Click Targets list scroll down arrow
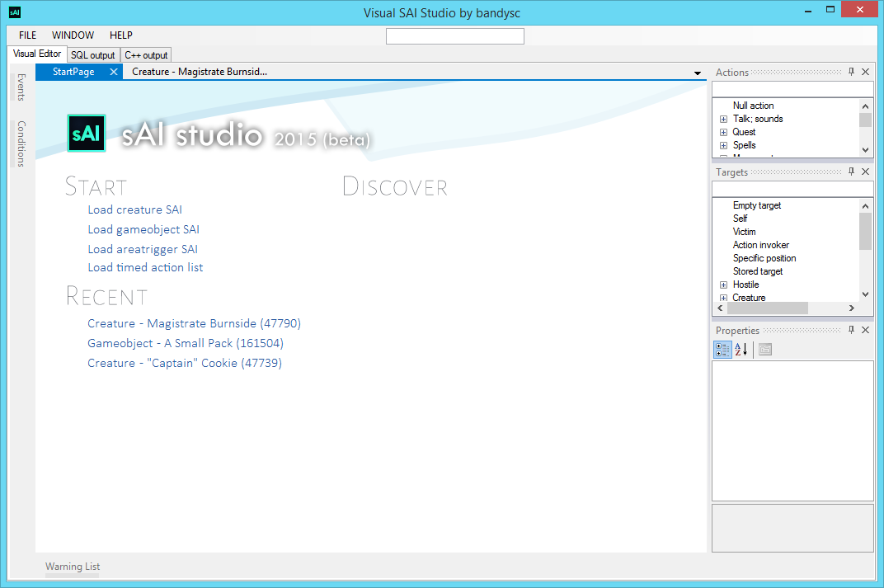Image resolution: width=884 pixels, height=588 pixels. 865,294
